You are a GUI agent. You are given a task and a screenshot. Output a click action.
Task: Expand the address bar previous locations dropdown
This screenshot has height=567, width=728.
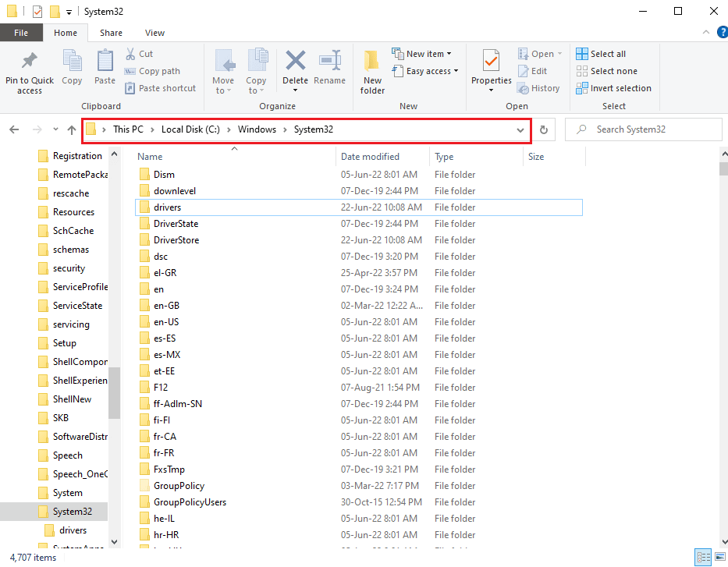point(520,130)
